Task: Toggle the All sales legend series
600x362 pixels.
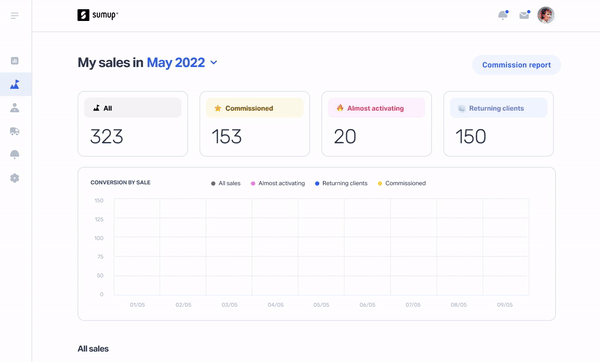Action: click(226, 183)
